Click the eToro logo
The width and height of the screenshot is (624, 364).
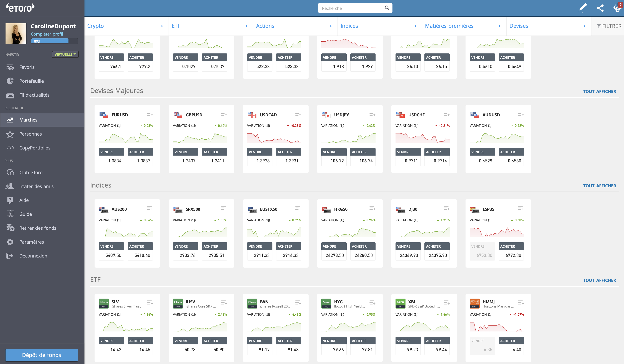[x=20, y=7]
